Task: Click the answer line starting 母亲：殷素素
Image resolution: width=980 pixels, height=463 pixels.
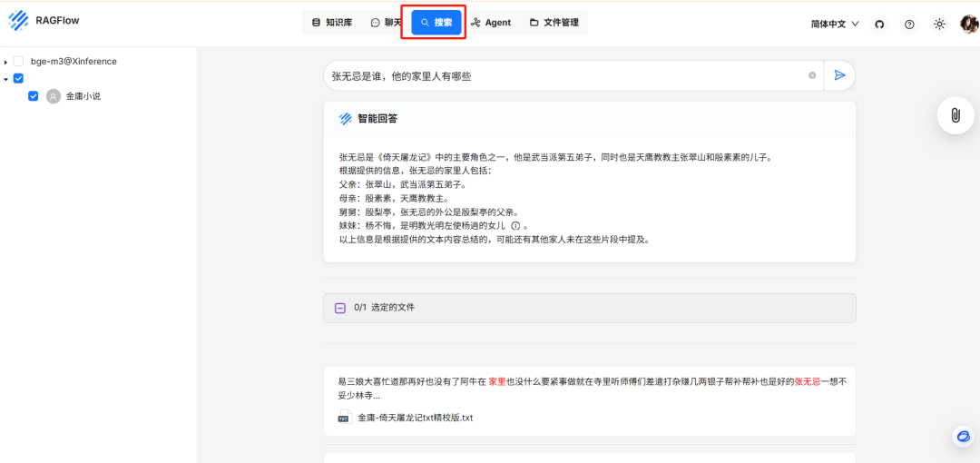Action: pos(393,198)
